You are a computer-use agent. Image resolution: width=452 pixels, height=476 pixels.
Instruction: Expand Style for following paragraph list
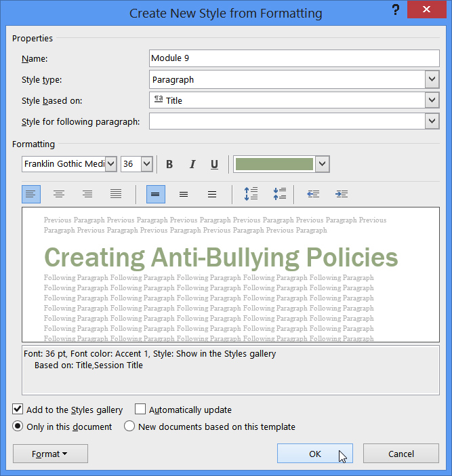(x=432, y=121)
